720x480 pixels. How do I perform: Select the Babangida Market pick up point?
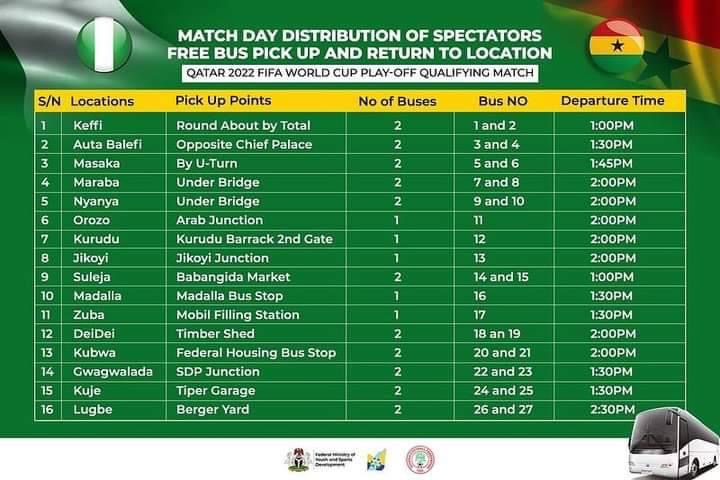pos(233,277)
